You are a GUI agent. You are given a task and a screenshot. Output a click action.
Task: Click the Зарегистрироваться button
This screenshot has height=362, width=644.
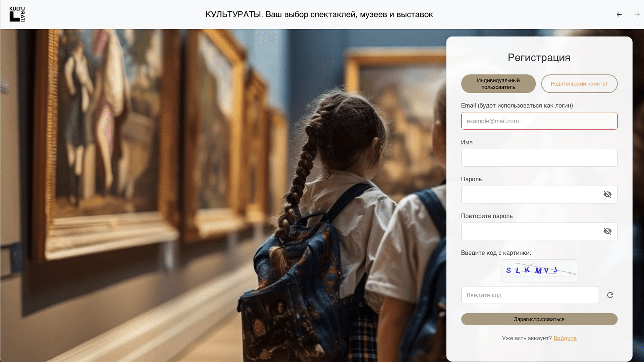coord(539,319)
